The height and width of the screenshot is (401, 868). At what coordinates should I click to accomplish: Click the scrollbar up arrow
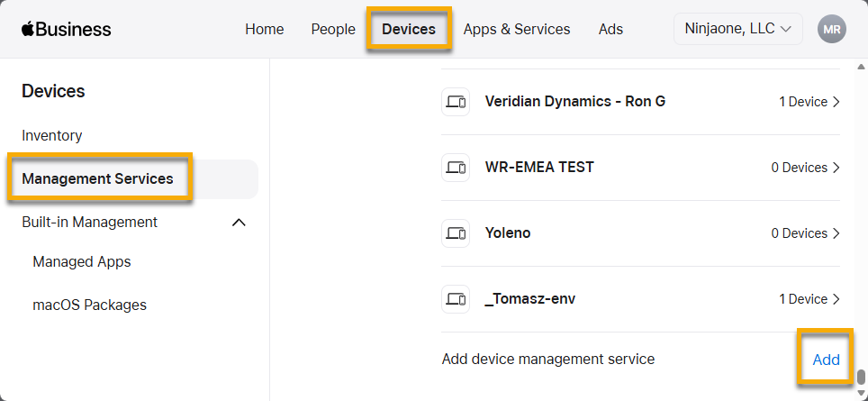click(861, 67)
